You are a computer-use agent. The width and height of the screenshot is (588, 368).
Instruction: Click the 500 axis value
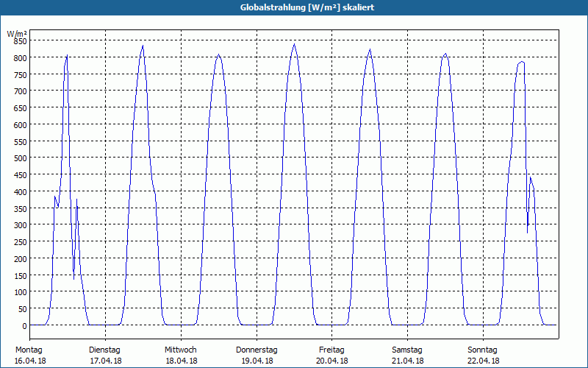click(x=20, y=158)
